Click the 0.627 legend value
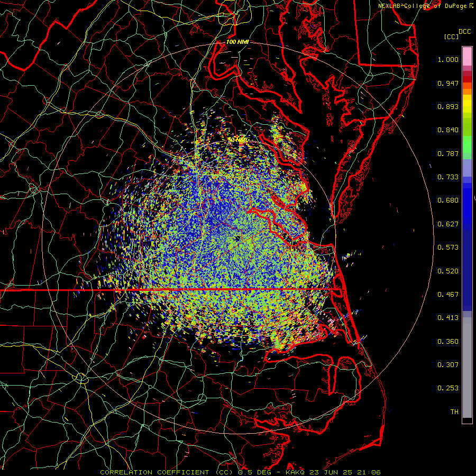 click(448, 224)
